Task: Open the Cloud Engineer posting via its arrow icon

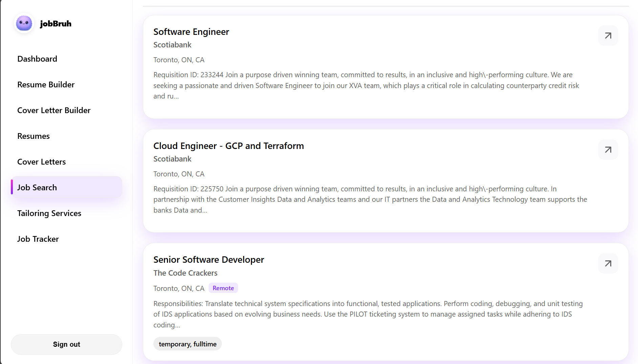Action: coord(608,149)
